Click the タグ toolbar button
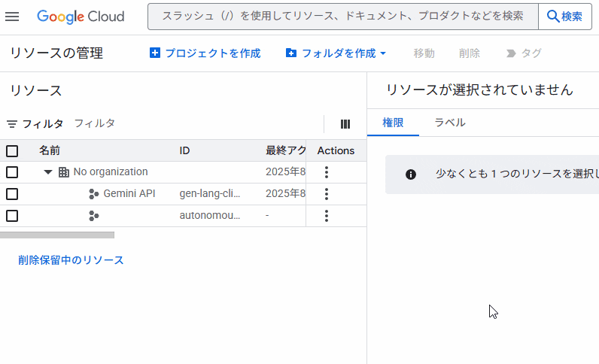The image size is (599, 364). 524,53
